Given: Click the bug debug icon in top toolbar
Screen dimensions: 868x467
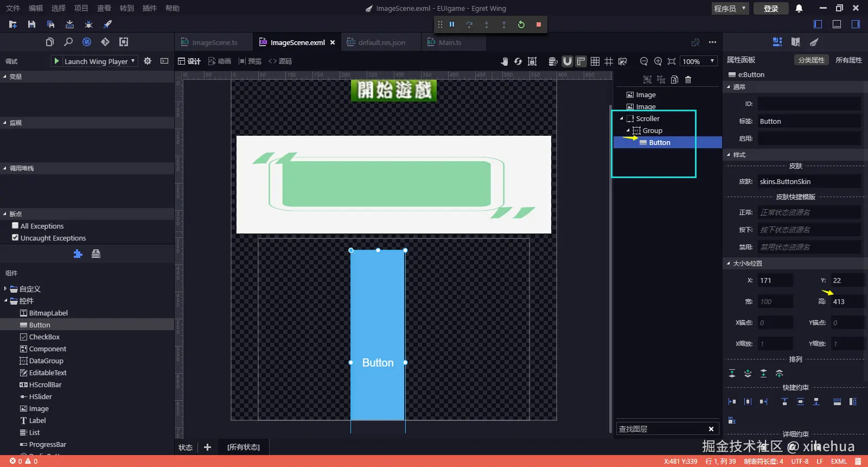Looking at the screenshot, I should coord(88,24).
